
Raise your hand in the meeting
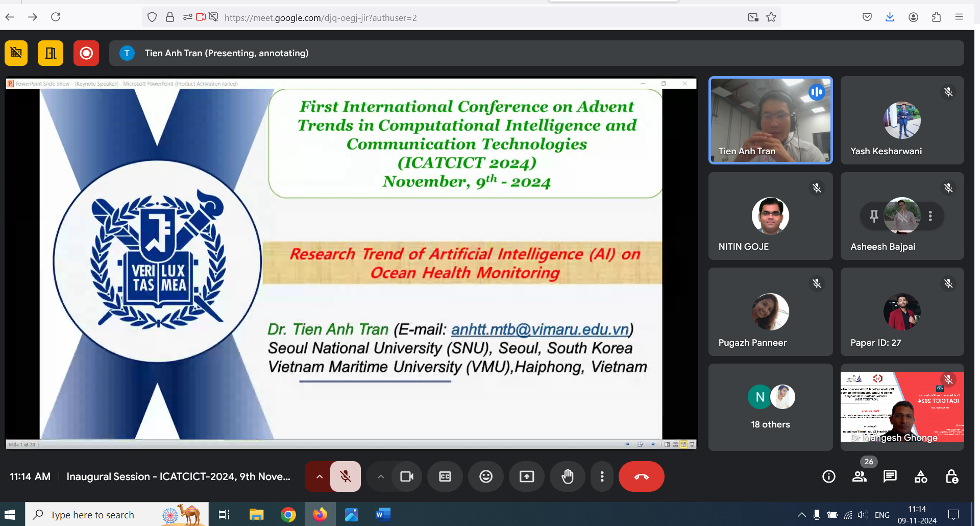click(567, 476)
